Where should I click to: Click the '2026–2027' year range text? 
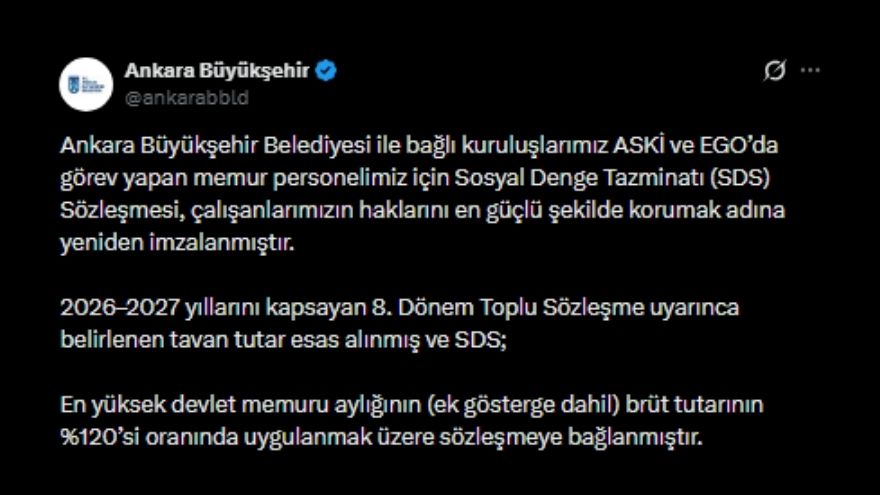tap(119, 308)
